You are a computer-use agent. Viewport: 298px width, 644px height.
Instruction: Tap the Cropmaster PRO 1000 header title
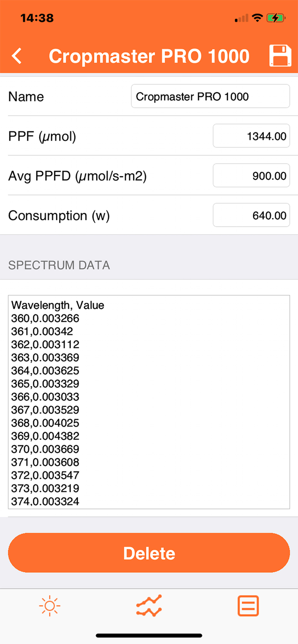(149, 56)
